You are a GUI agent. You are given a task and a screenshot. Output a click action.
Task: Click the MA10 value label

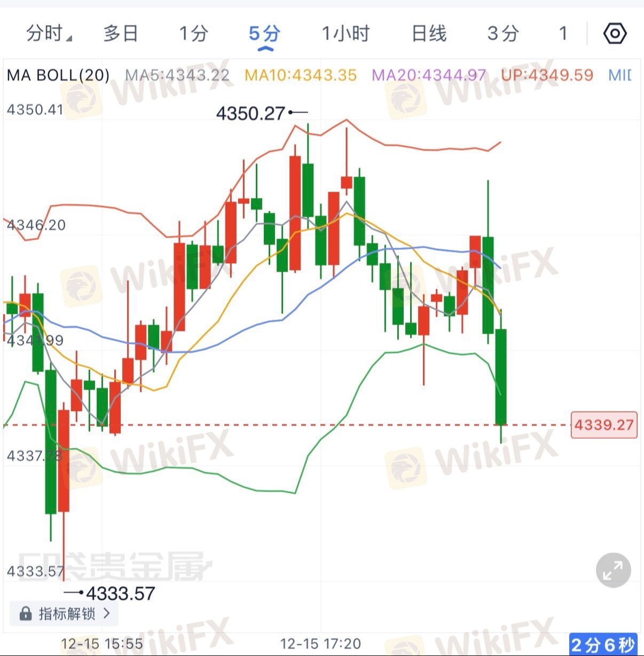coord(301,75)
